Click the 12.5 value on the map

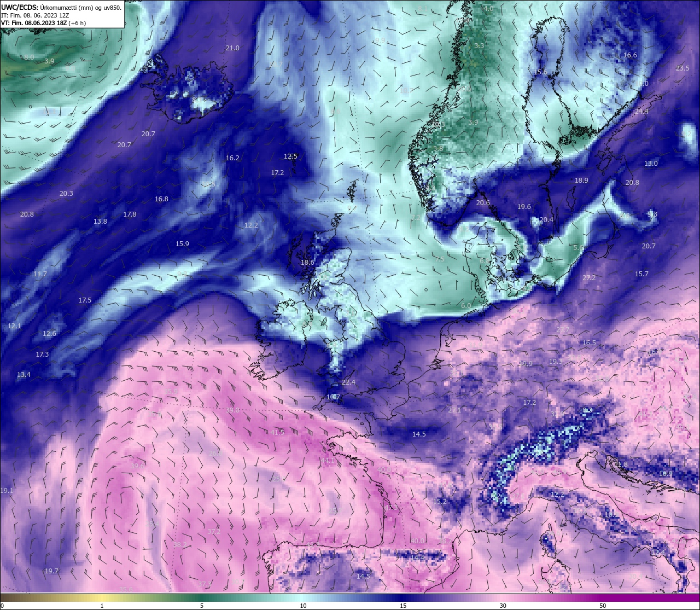point(290,156)
